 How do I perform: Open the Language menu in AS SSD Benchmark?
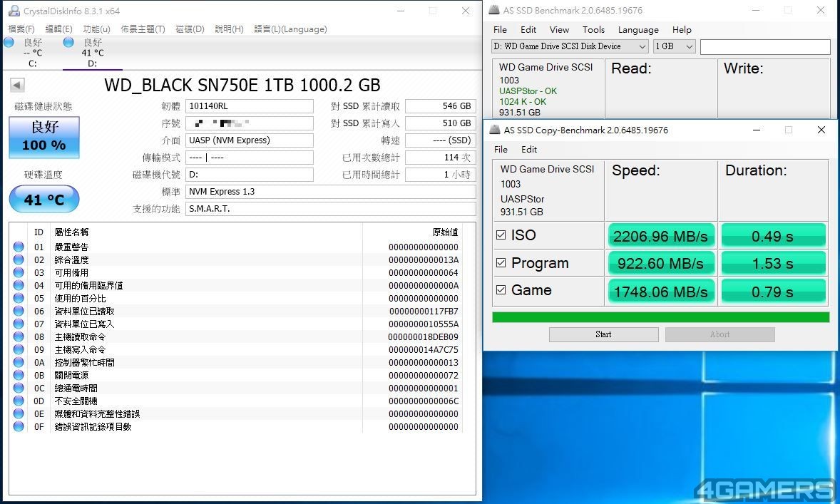(x=638, y=30)
